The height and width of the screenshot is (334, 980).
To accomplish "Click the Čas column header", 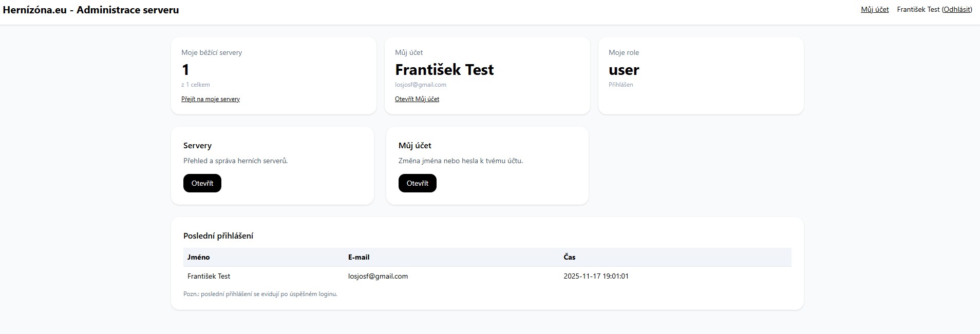I will point(569,257).
